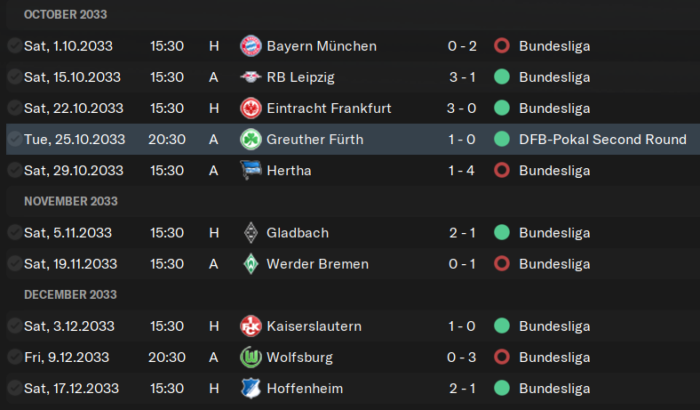Image resolution: width=700 pixels, height=410 pixels.
Task: Click the Hoffenheim club crest
Action: 250,389
